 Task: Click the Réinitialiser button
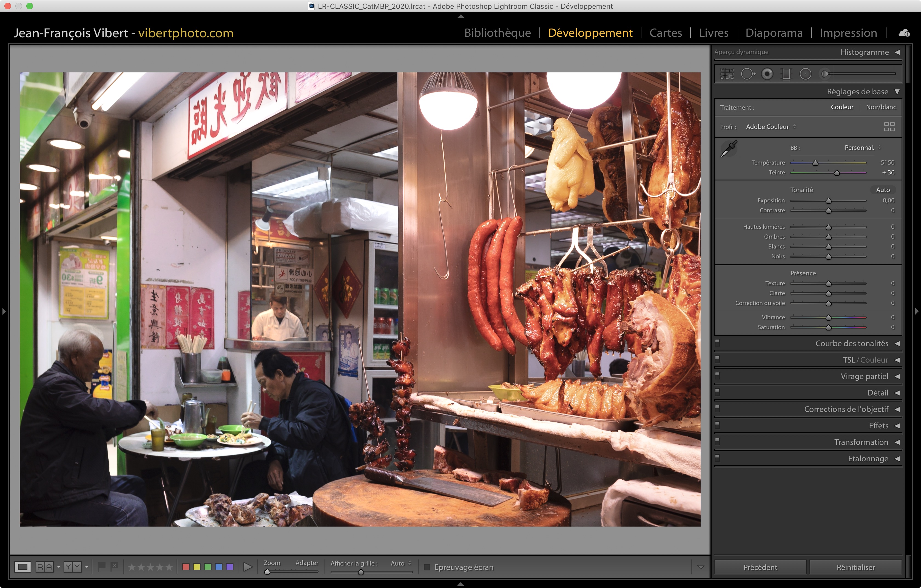click(x=855, y=567)
